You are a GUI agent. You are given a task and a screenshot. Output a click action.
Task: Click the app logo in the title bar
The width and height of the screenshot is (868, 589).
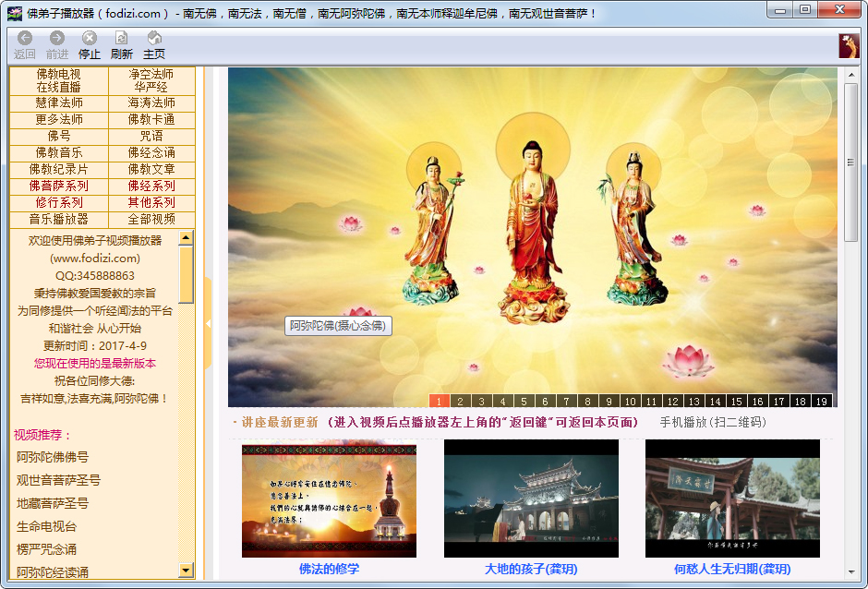[14, 13]
